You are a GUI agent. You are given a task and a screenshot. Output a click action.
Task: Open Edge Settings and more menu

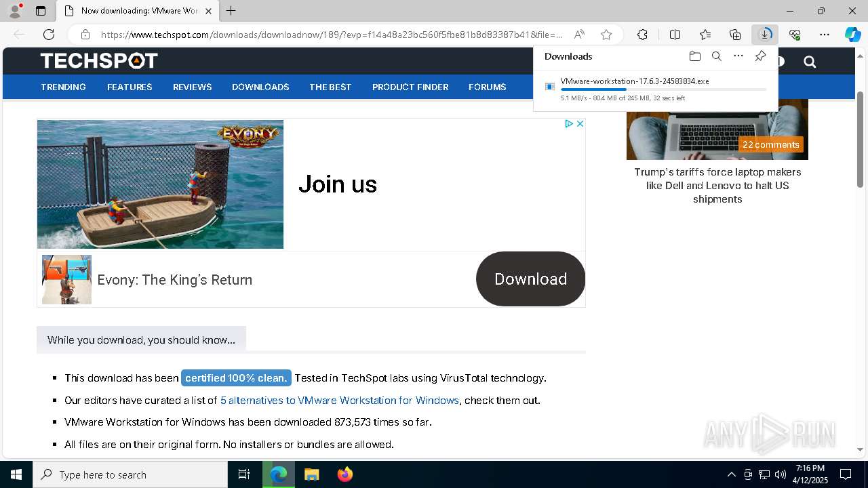(x=825, y=35)
